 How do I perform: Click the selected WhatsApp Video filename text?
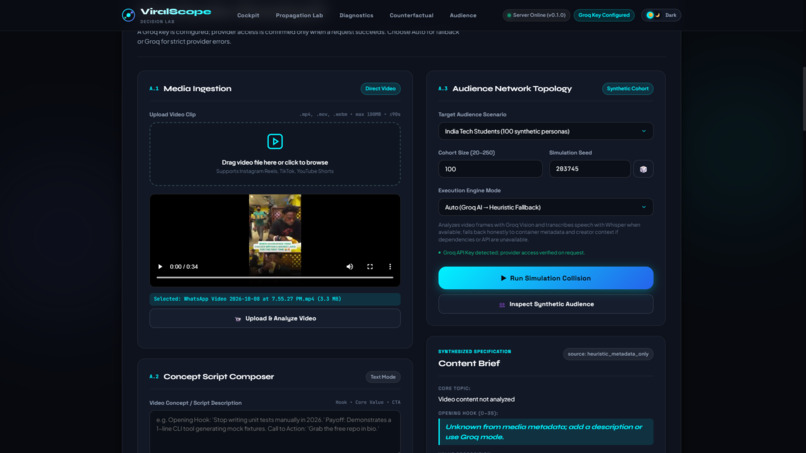pyautogui.click(x=247, y=299)
